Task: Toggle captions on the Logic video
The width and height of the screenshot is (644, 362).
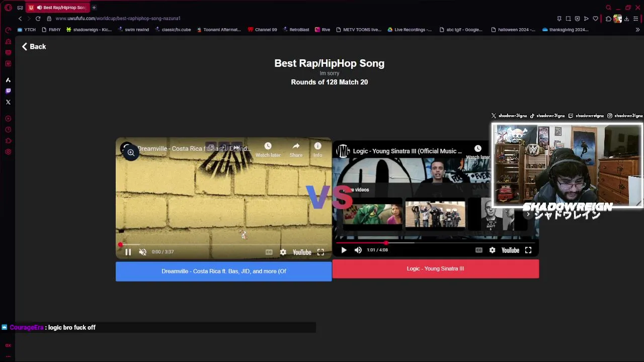Action: coord(478,250)
